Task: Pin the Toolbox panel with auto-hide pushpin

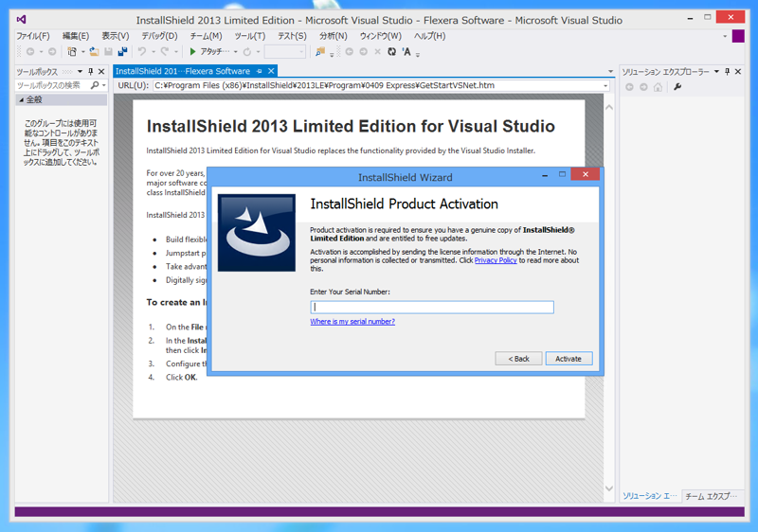Action: (90, 71)
